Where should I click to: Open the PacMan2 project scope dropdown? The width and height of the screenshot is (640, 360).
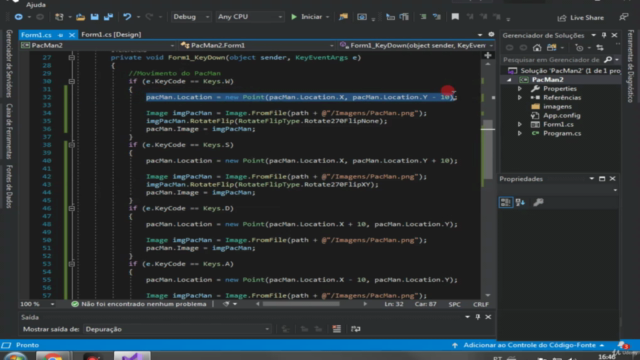point(98,45)
